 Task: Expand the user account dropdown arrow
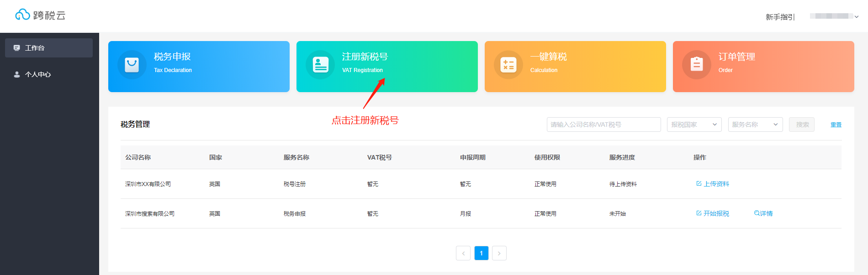click(857, 17)
